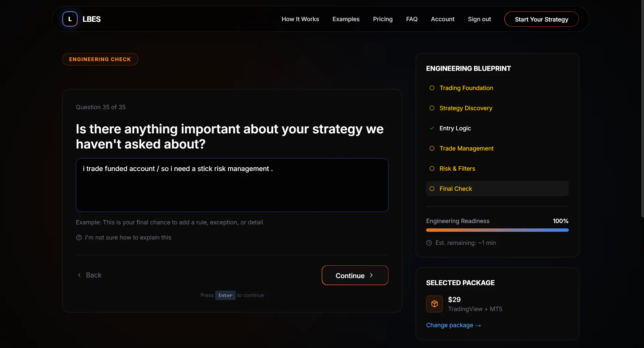
Task: Select "I'm not sure how to explain this"
Action: point(128,237)
